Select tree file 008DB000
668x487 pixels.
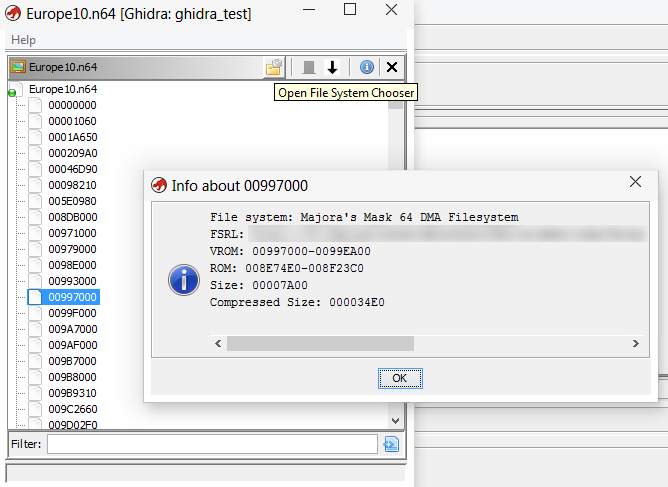(x=72, y=217)
